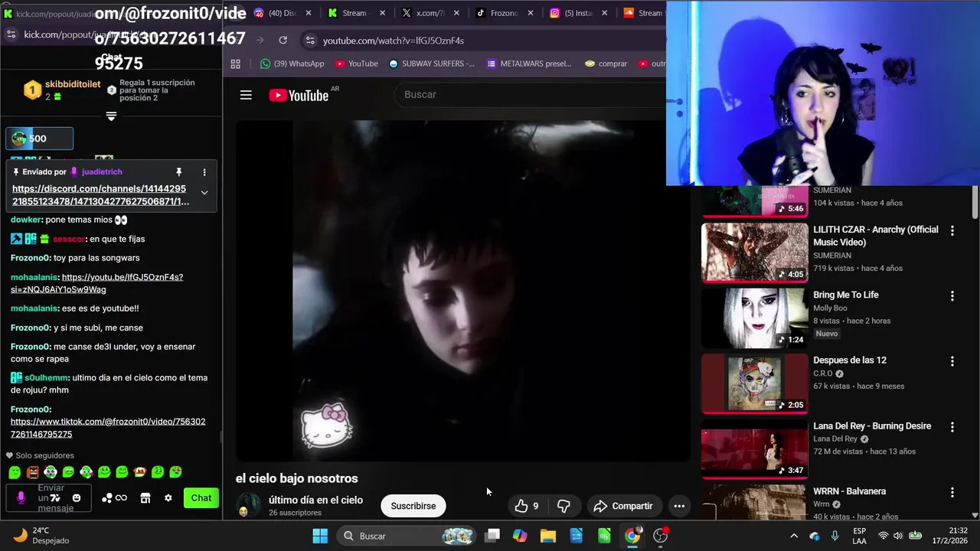The image size is (980, 551).
Task: Click the YouTube address bar URL
Action: (x=394, y=40)
